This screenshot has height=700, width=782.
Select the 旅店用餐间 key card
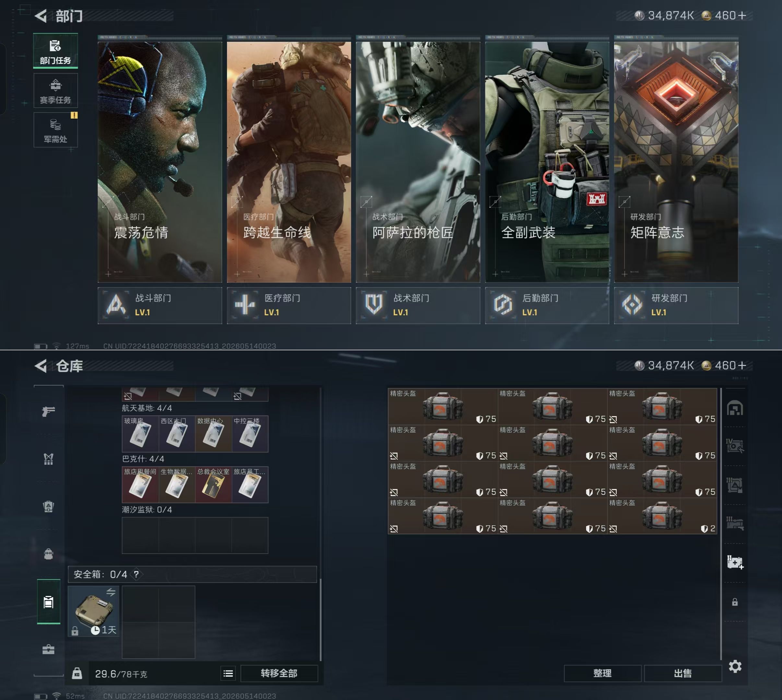point(140,484)
